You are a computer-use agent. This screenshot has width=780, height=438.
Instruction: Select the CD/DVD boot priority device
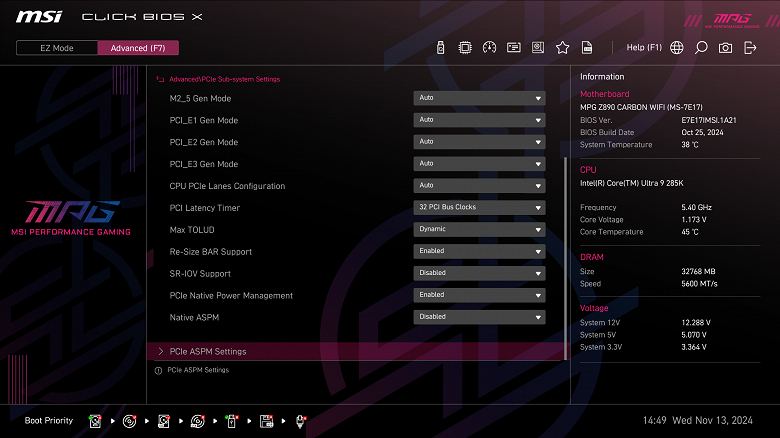pyautogui.click(x=129, y=421)
